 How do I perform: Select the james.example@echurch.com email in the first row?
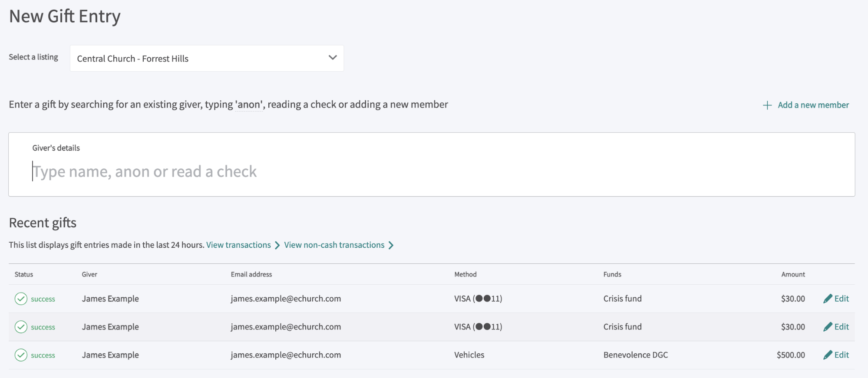286,299
